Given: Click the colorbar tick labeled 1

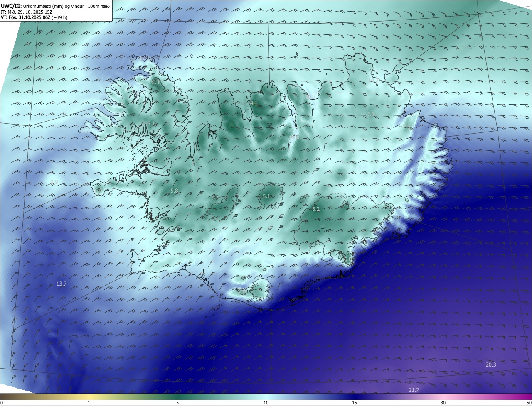Looking at the screenshot, I should (x=89, y=403).
